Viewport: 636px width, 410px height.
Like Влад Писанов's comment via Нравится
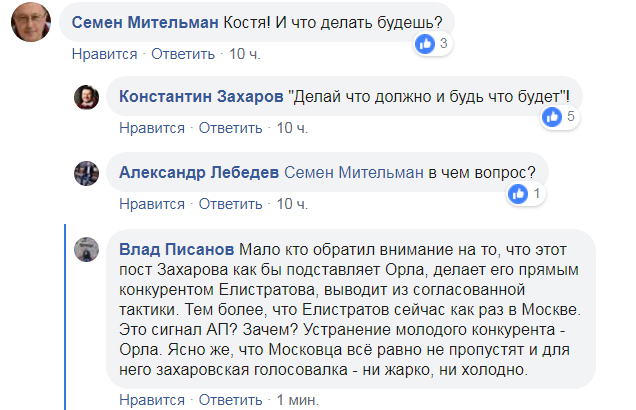(x=152, y=400)
